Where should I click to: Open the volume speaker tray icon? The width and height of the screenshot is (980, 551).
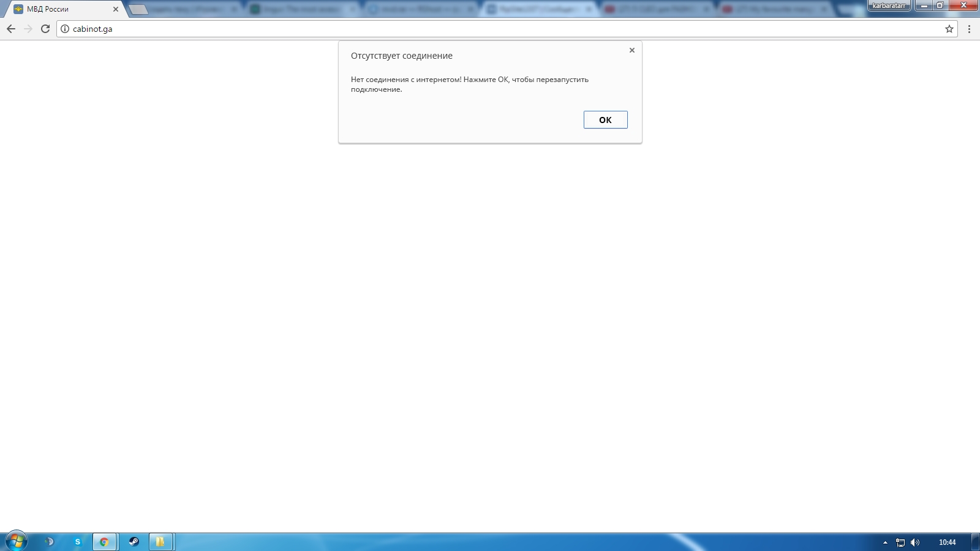915,542
